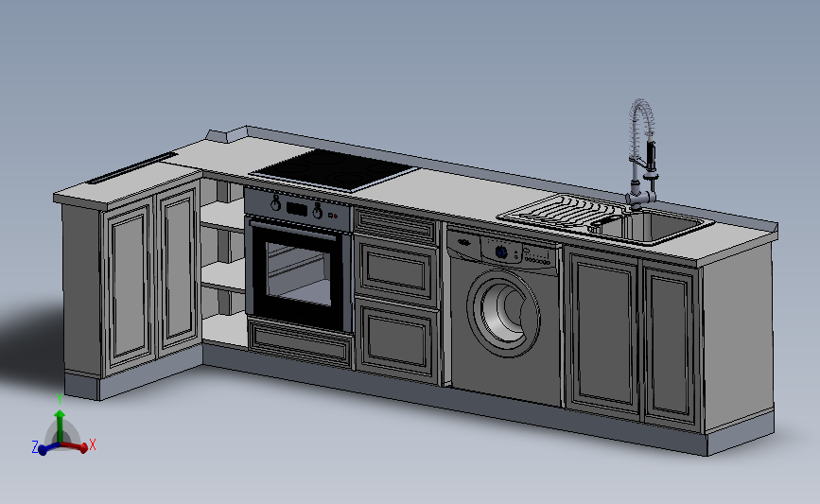Viewport: 820px width, 504px height.
Task: Select the bottom drawer front beside oven
Action: click(397, 339)
